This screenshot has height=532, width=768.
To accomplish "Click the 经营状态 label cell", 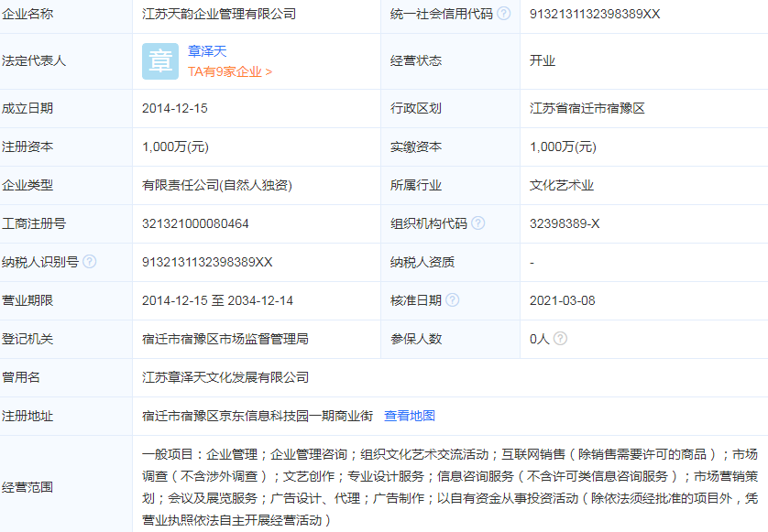I will 450,60.
